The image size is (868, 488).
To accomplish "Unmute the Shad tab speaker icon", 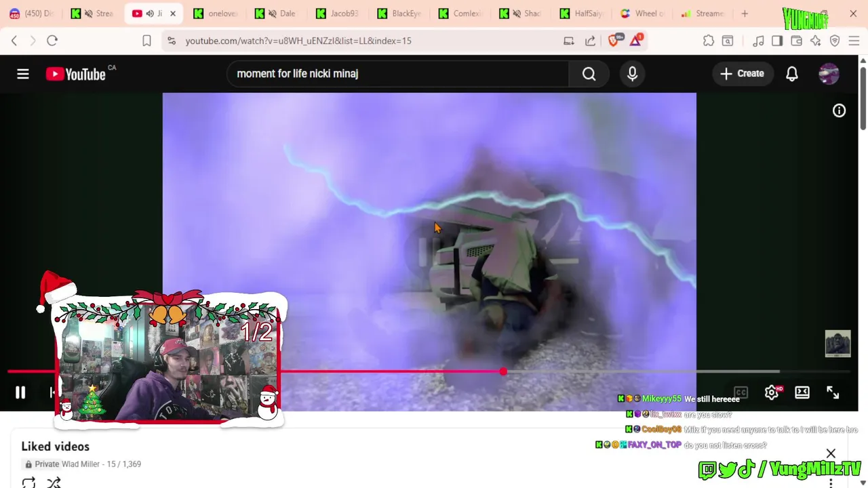I will (x=516, y=14).
